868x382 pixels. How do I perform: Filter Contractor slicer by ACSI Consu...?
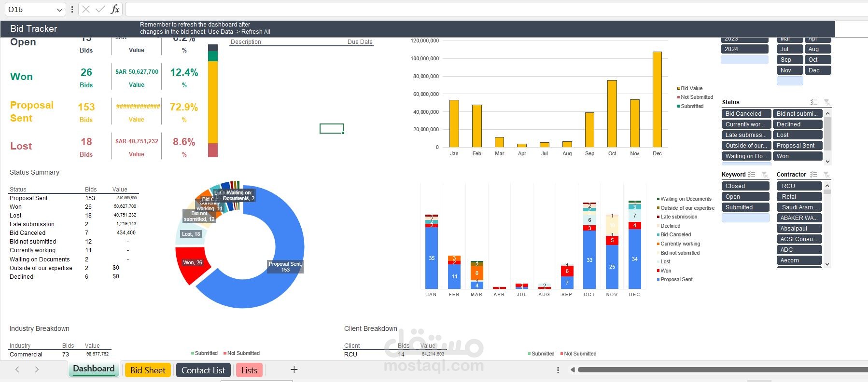click(x=799, y=239)
